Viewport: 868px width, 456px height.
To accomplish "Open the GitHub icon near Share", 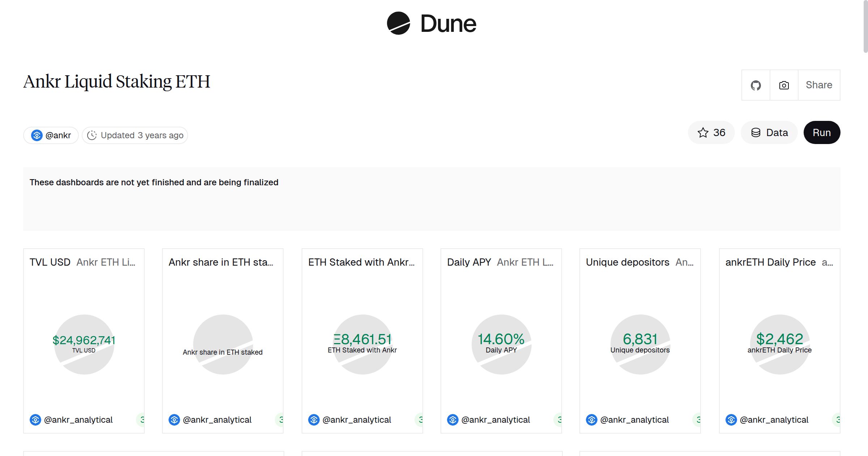I will pyautogui.click(x=756, y=85).
